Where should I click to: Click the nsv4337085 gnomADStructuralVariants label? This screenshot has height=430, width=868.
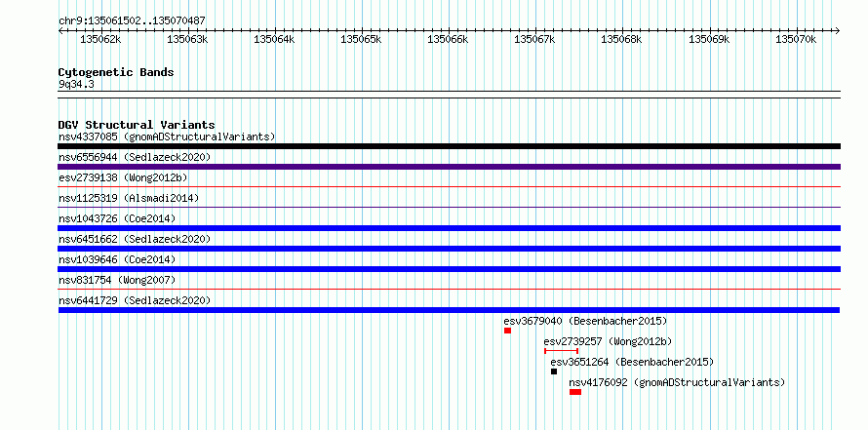167,137
